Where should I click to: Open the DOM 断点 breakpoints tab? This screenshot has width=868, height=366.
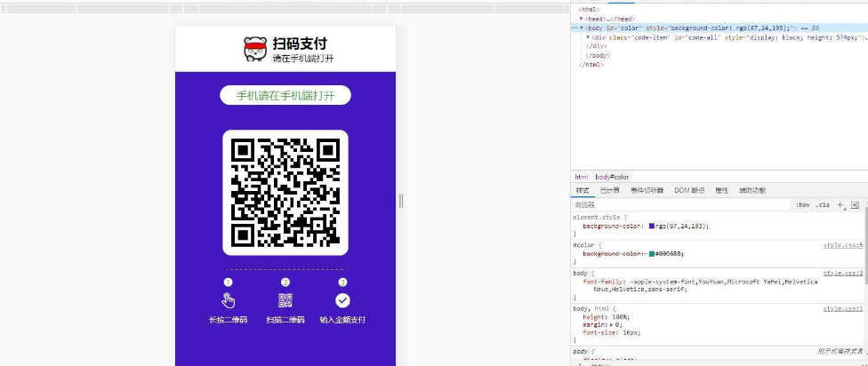689,190
